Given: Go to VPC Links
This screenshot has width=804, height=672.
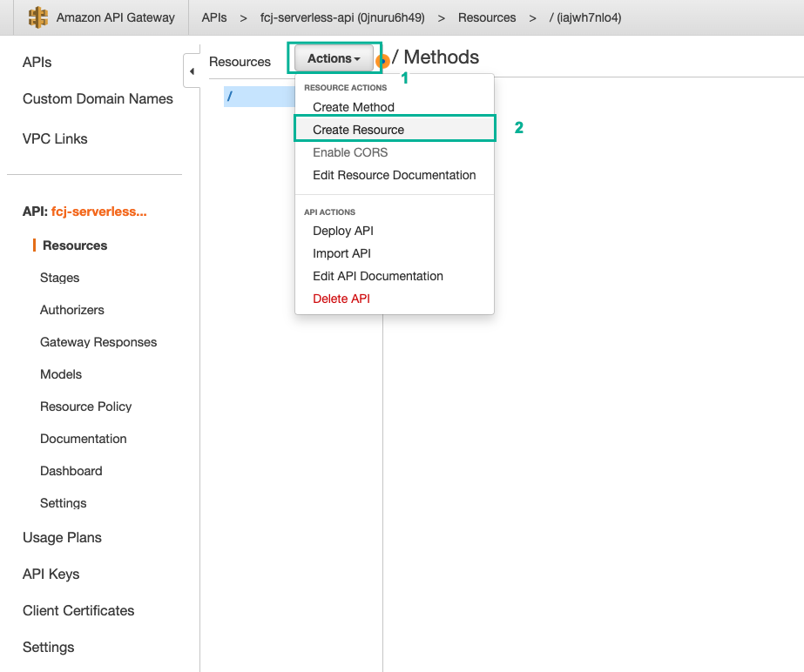Looking at the screenshot, I should tap(55, 138).
